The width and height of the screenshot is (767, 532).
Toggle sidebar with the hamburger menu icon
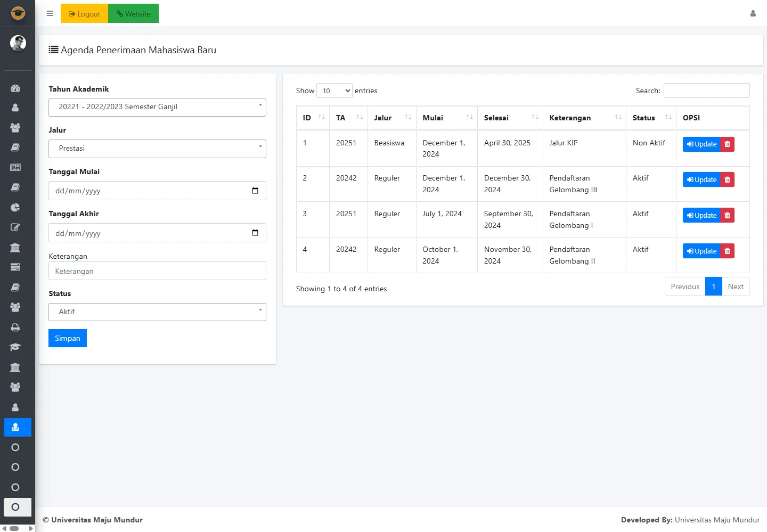50,14
